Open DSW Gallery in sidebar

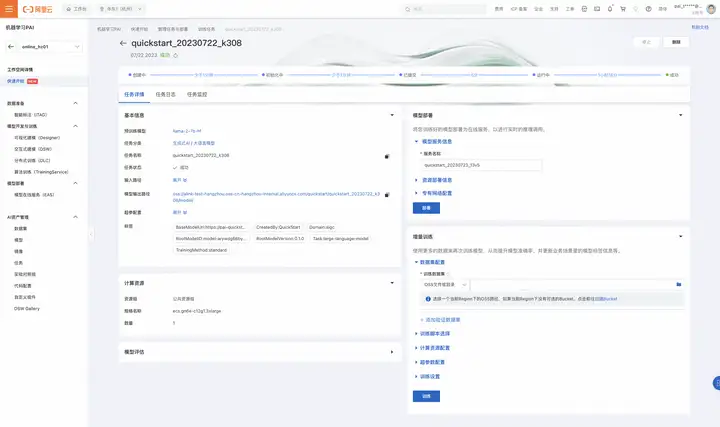(27, 309)
